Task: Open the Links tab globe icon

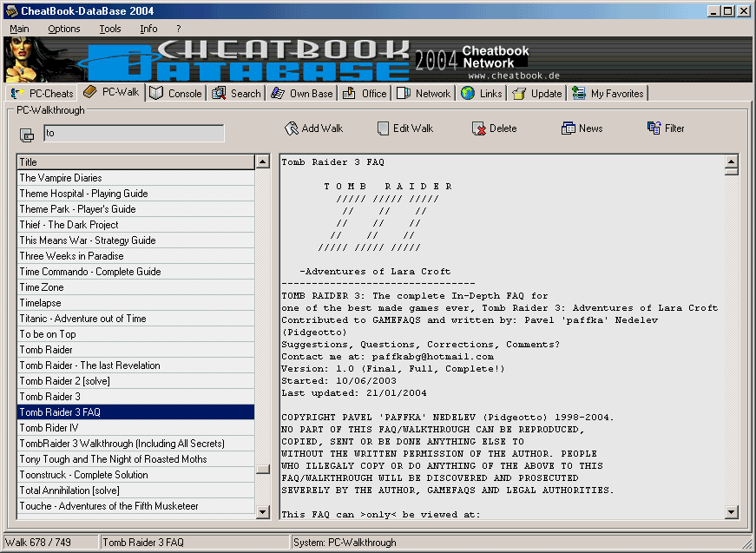Action: pyautogui.click(x=468, y=94)
